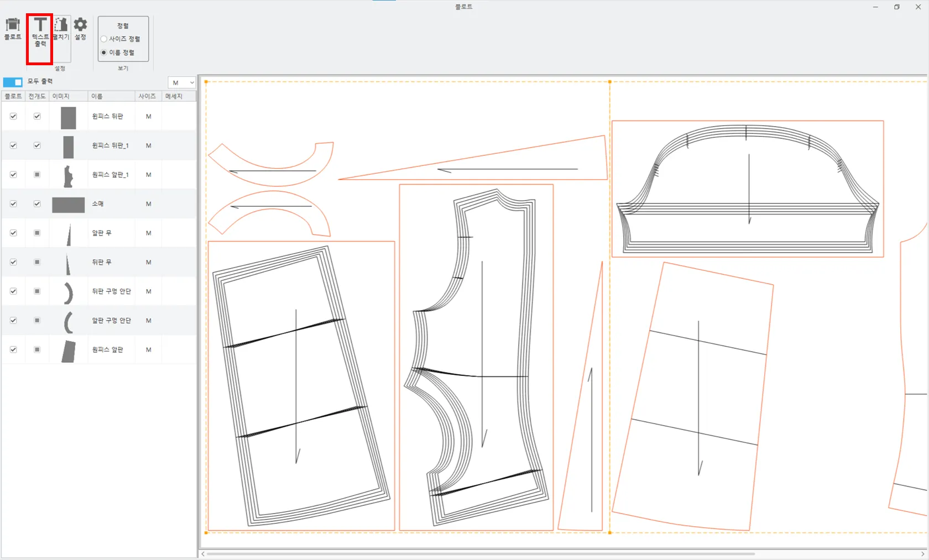
Task: Uncheck 전개도 checkbox for 원피스 뒤판_1
Action: point(37,146)
